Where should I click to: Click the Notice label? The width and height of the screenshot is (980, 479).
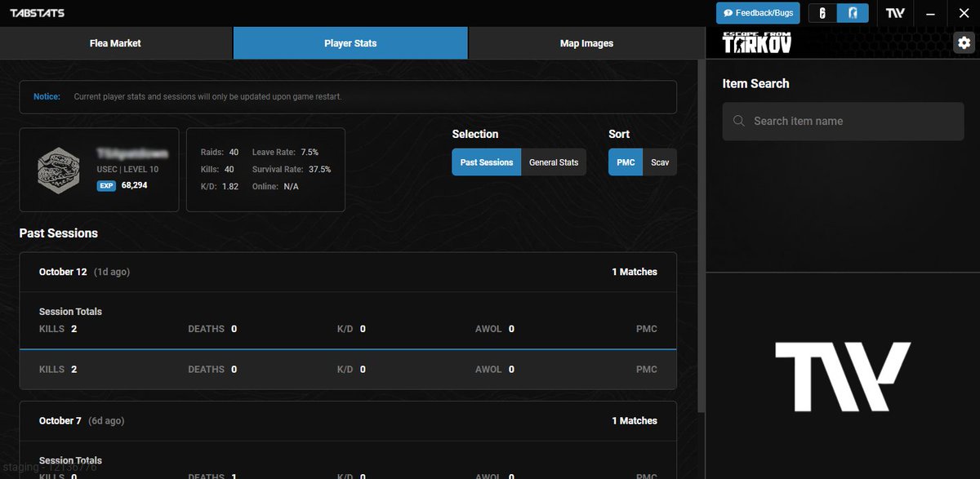[x=47, y=96]
